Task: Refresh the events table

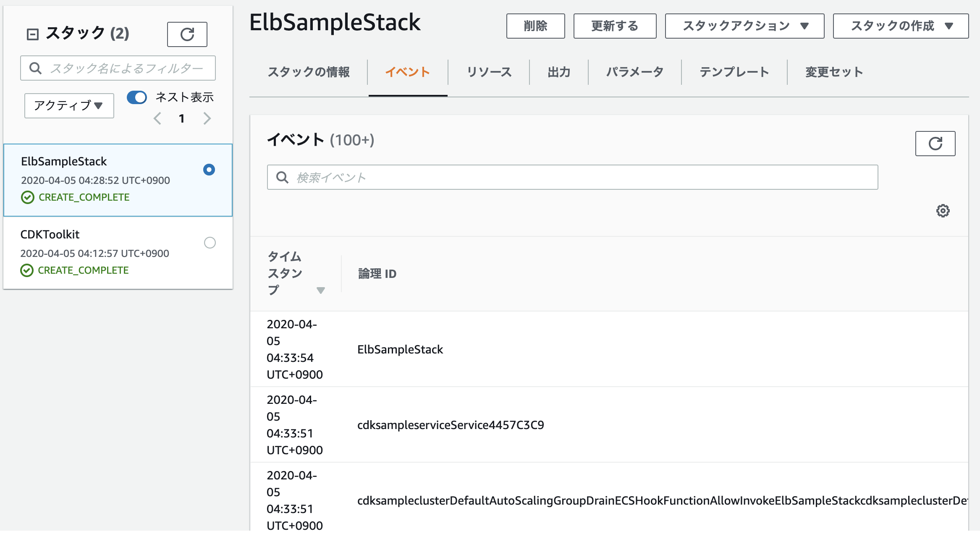Action: pyautogui.click(x=935, y=143)
